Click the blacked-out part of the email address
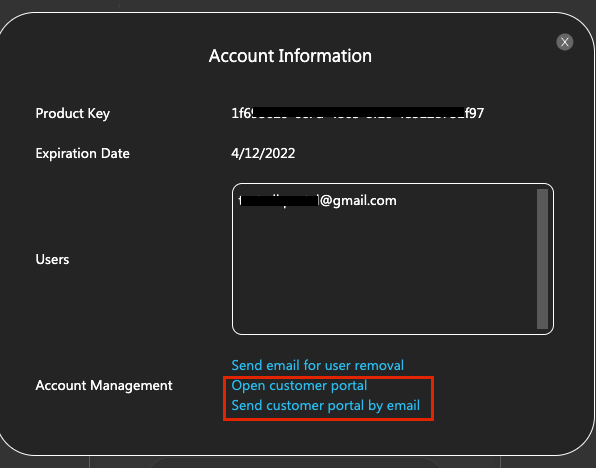This screenshot has width=596, height=468. (279, 200)
